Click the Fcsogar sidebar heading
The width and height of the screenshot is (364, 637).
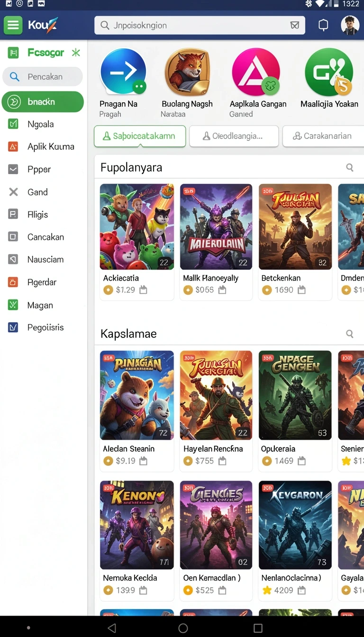pos(45,53)
